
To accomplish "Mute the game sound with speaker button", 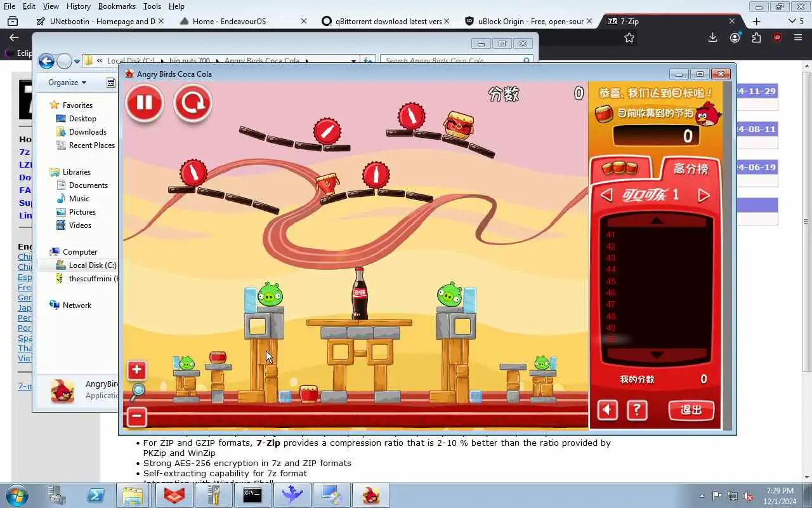I will [607, 410].
